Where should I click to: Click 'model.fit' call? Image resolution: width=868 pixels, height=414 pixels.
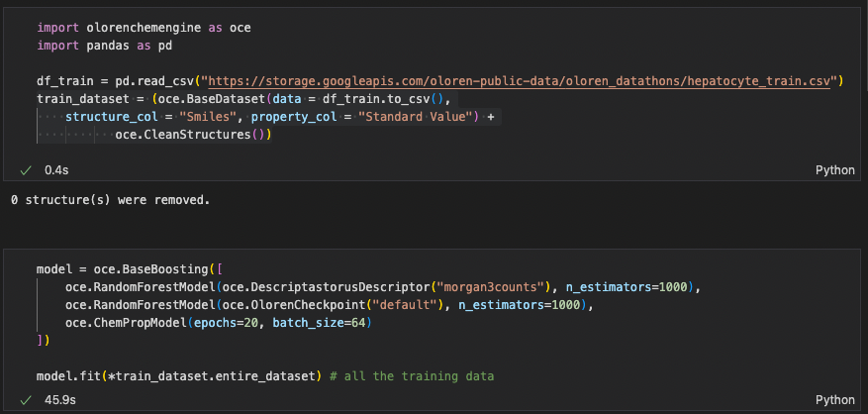[68, 376]
